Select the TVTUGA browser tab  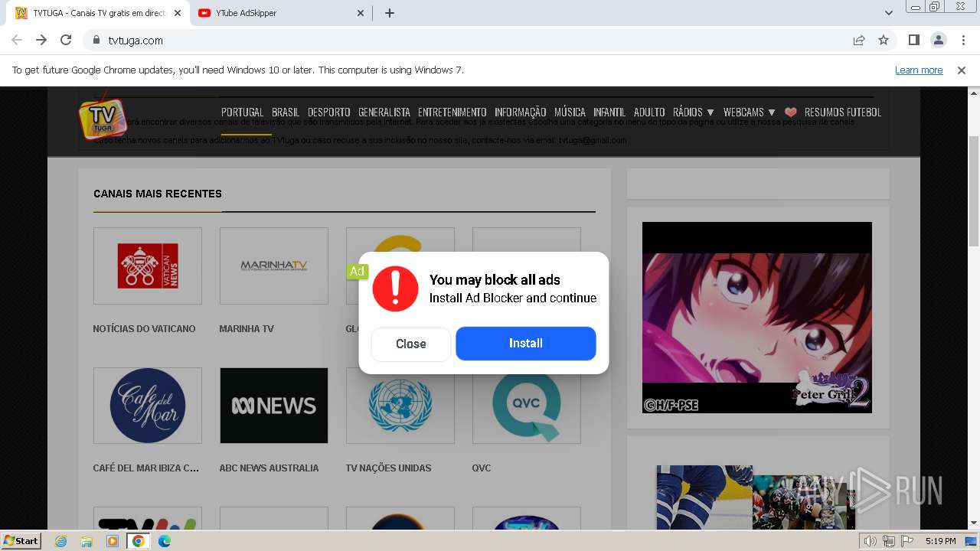pyautogui.click(x=98, y=13)
